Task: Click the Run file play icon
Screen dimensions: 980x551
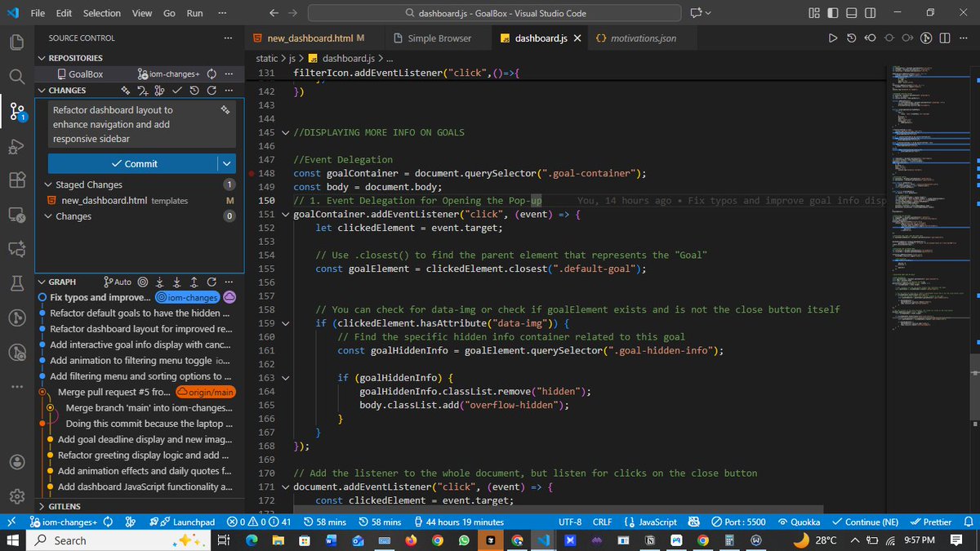Action: click(x=832, y=38)
